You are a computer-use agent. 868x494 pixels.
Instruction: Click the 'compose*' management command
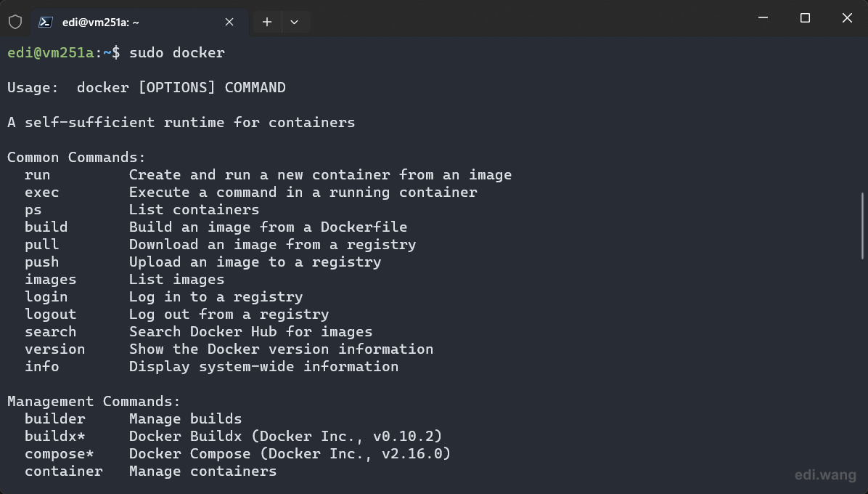(x=60, y=454)
